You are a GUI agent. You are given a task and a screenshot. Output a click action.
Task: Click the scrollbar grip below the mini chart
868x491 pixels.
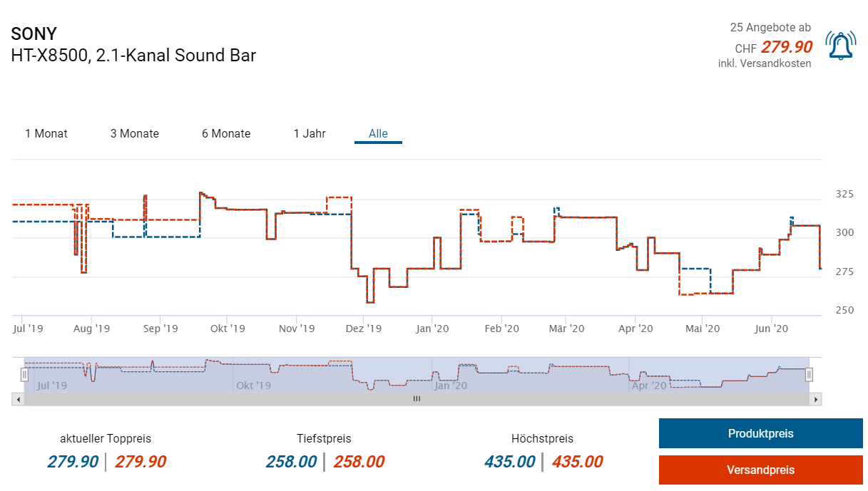click(417, 399)
